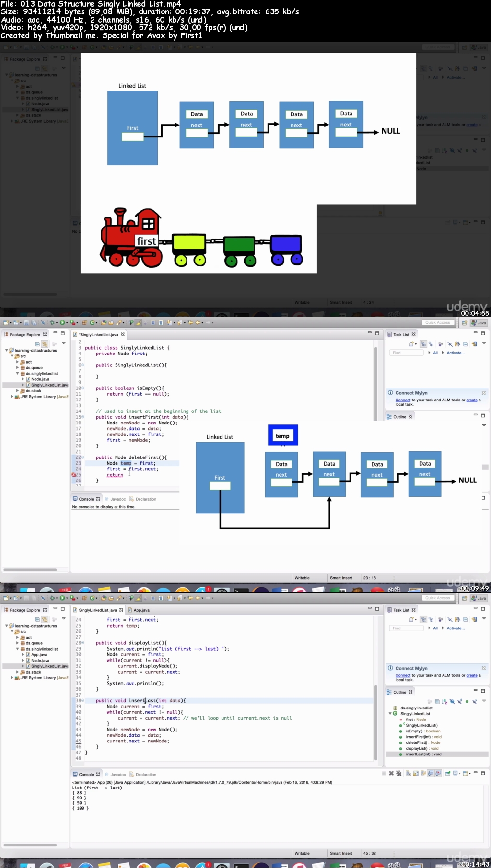Switch to App.java editor tab
The width and height of the screenshot is (491, 868).
(x=139, y=610)
